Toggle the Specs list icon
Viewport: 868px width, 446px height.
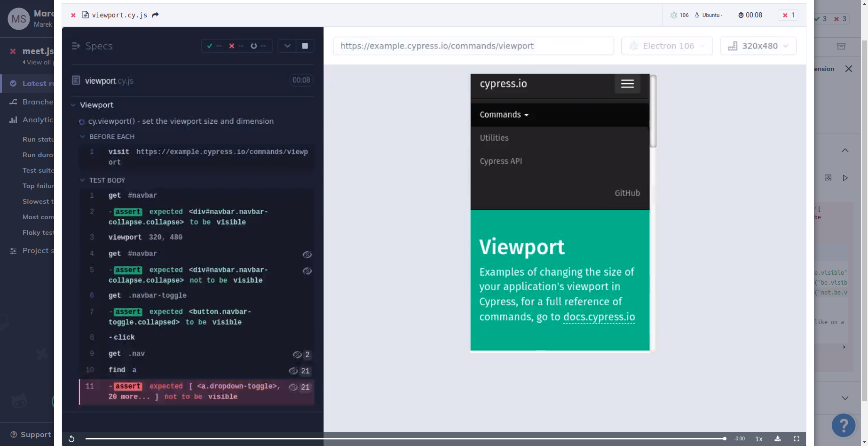pyautogui.click(x=76, y=46)
